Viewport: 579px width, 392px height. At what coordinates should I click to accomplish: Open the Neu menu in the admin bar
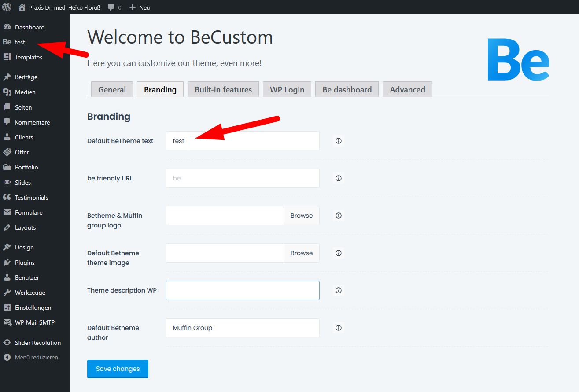(x=140, y=7)
